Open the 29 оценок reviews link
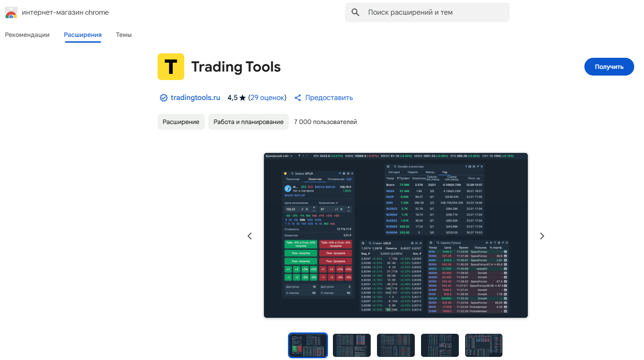 pos(267,98)
